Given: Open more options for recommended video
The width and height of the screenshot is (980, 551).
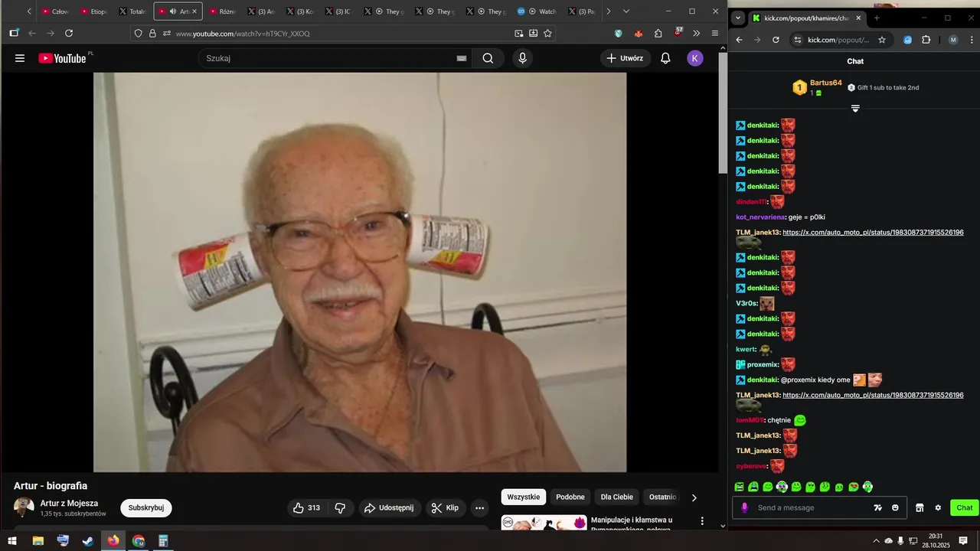Looking at the screenshot, I should [702, 521].
